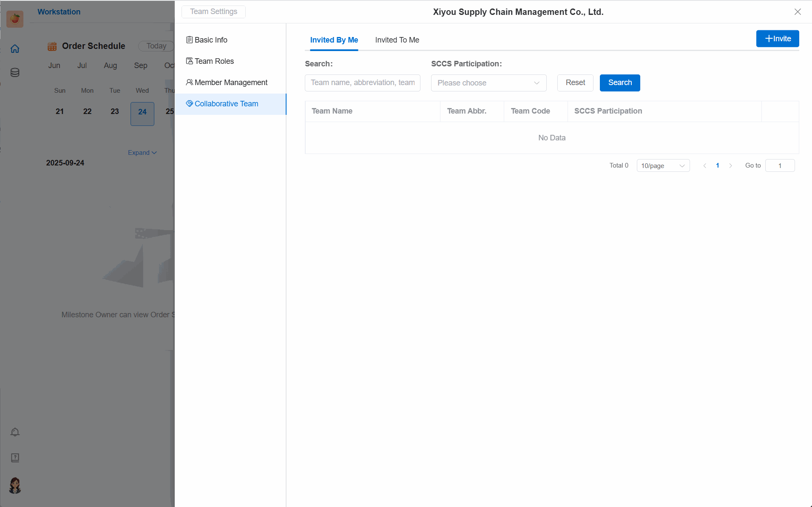
Task: Expand the order schedule calendar
Action: [x=142, y=153]
